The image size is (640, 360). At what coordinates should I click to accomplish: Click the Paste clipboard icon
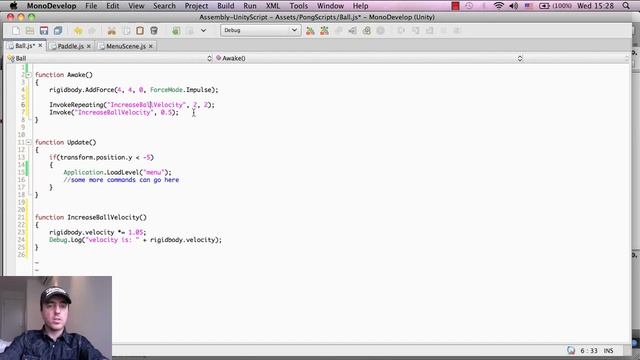(140, 31)
